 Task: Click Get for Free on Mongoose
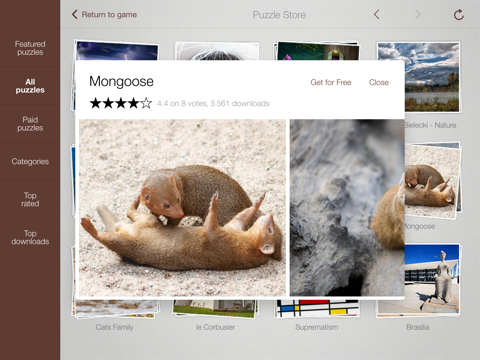[x=331, y=82]
